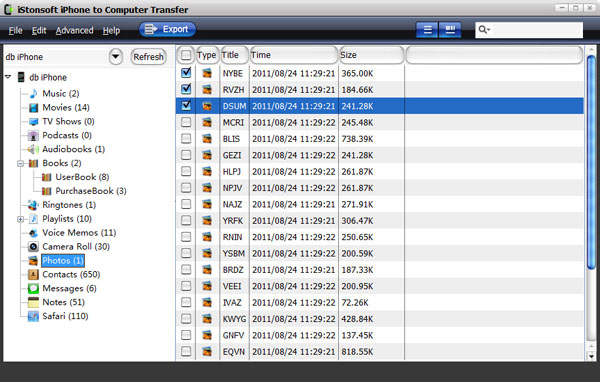This screenshot has height=382, width=600.
Task: Check the KWYG photo checkbox
Action: [x=186, y=319]
